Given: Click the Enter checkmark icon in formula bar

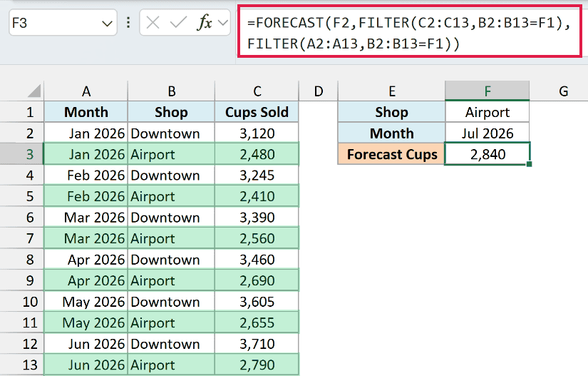Looking at the screenshot, I should click(x=178, y=23).
